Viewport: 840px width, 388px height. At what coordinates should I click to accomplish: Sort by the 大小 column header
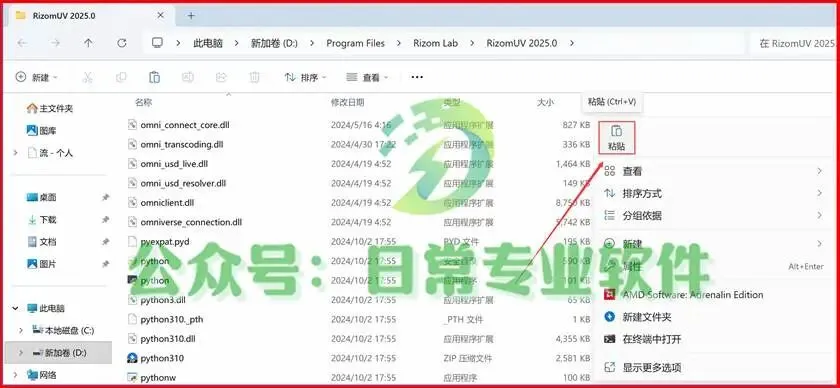545,102
